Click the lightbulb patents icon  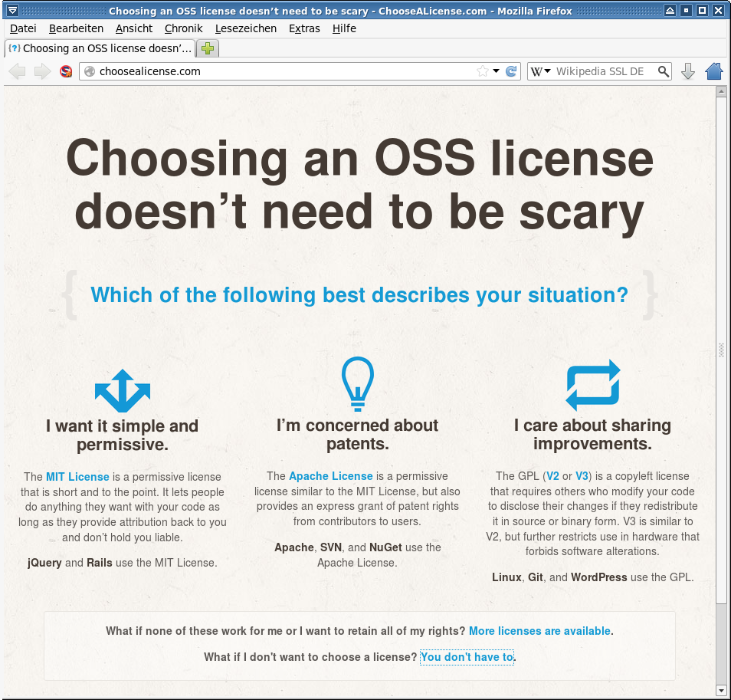pos(358,384)
